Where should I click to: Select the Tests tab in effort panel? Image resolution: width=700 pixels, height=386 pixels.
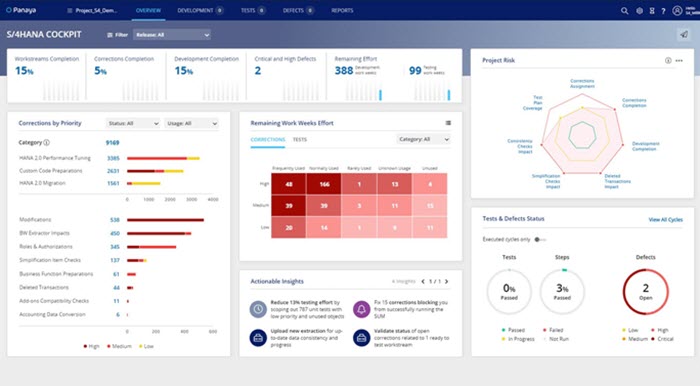tap(300, 140)
